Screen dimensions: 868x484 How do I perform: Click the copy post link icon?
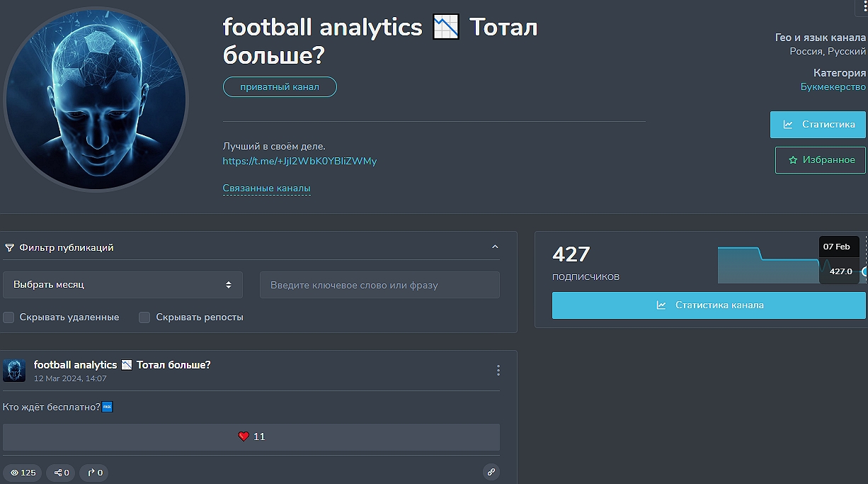pyautogui.click(x=491, y=472)
